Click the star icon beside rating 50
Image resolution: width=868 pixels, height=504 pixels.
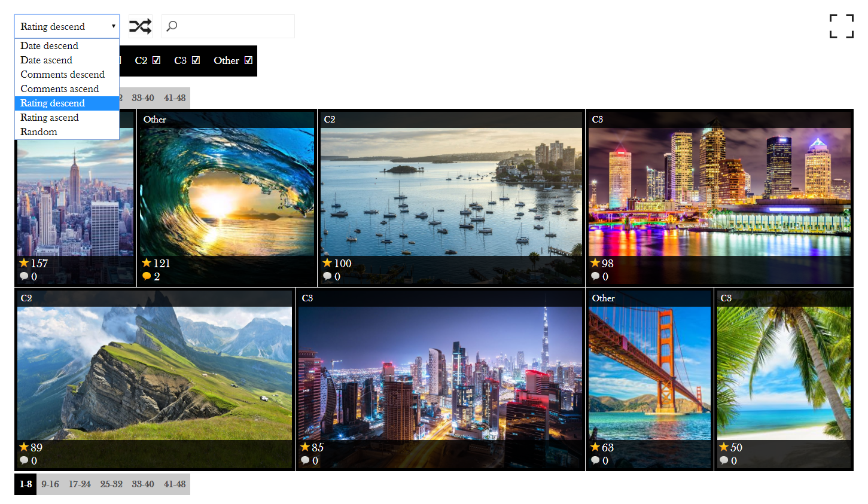[724, 447]
